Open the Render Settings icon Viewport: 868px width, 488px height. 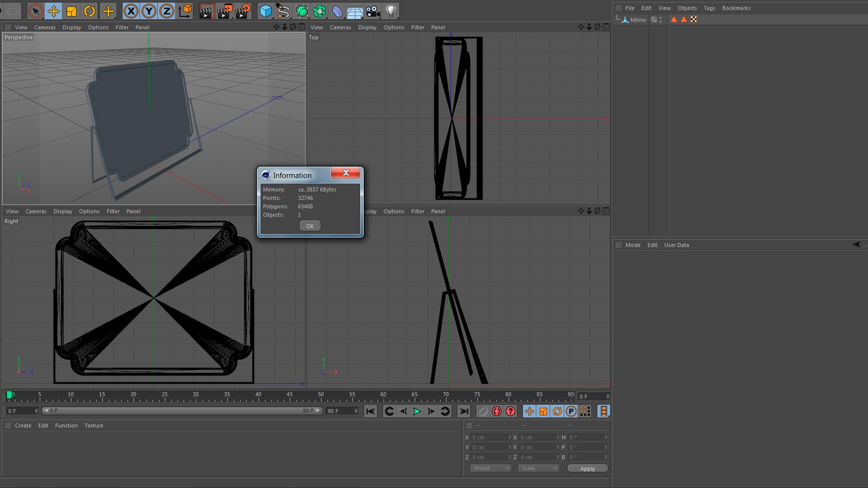pyautogui.click(x=243, y=11)
